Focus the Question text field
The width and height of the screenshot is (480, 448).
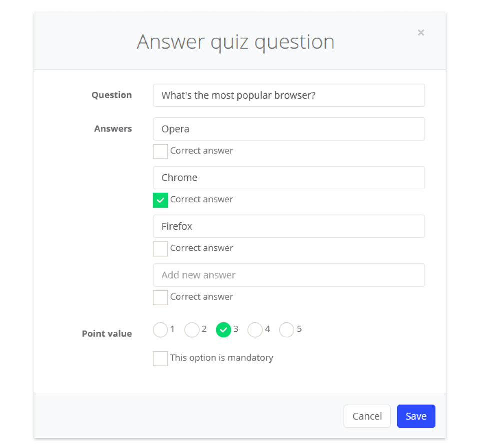(x=289, y=95)
